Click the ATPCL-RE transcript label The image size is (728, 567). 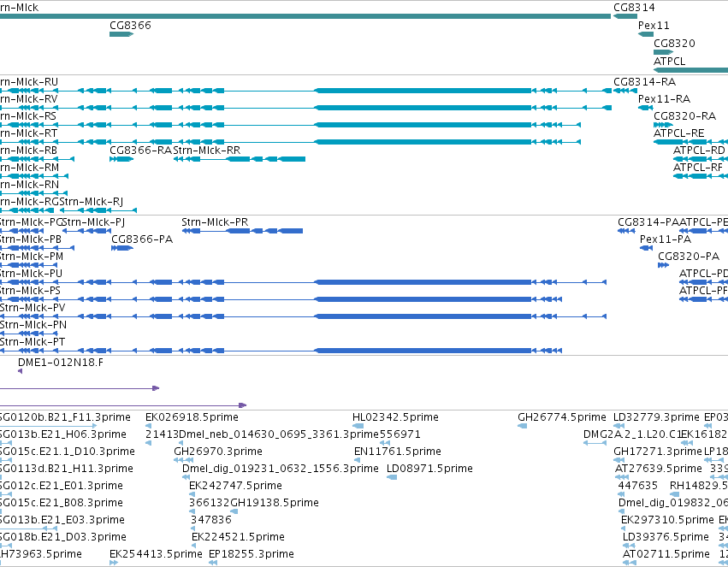pyautogui.click(x=678, y=133)
